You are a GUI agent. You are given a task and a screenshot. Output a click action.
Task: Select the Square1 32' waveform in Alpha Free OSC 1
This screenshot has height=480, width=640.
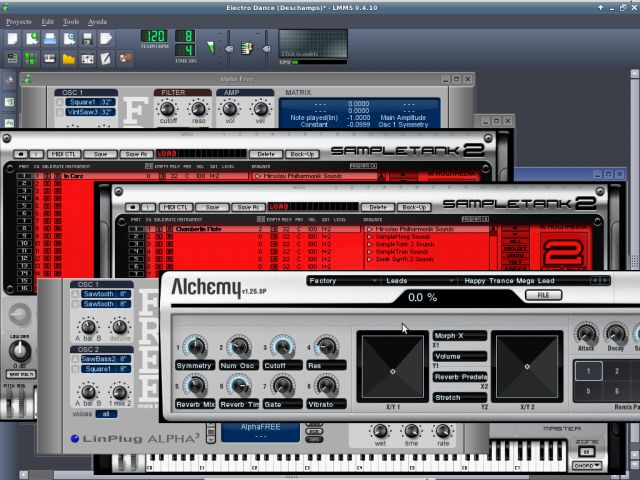coord(90,102)
